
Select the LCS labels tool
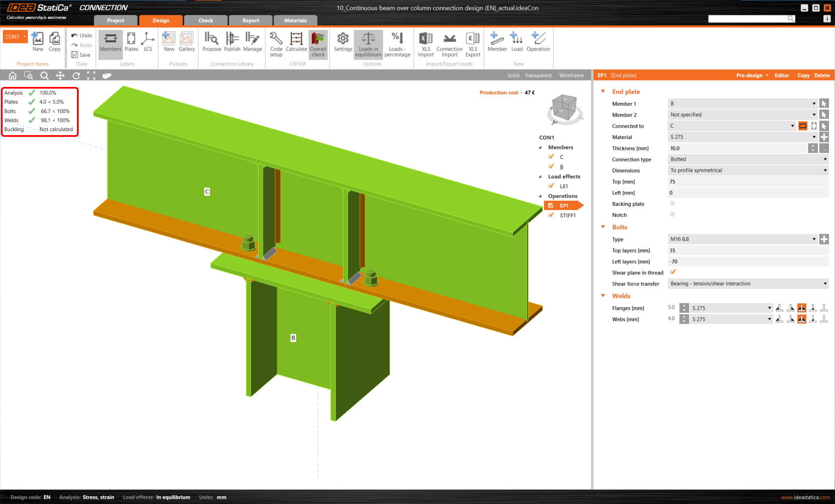[148, 43]
